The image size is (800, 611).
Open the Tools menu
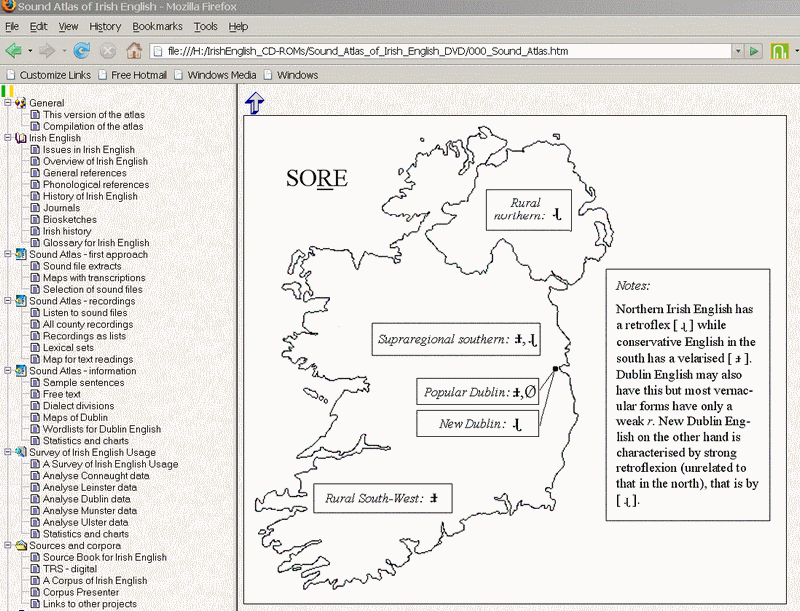[x=206, y=26]
